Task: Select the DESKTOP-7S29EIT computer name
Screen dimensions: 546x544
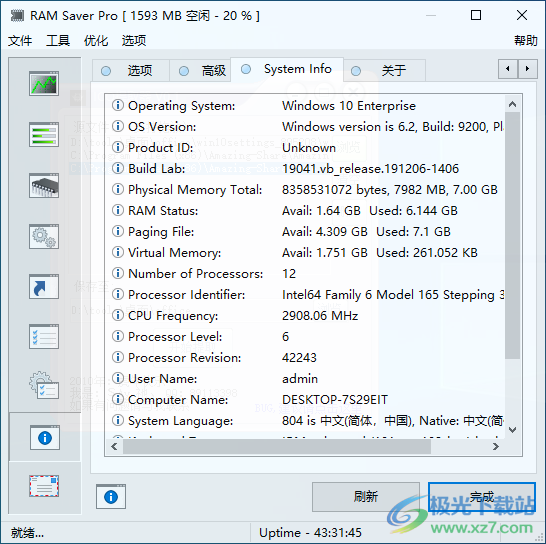Action: 335,399
